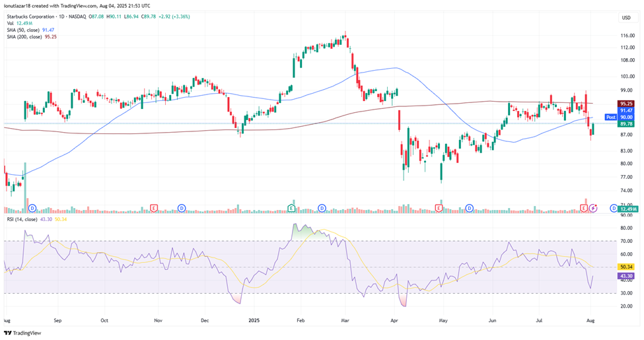The height and width of the screenshot is (340, 644).
Task: Click the purple lightning event icon
Action: coord(593,208)
